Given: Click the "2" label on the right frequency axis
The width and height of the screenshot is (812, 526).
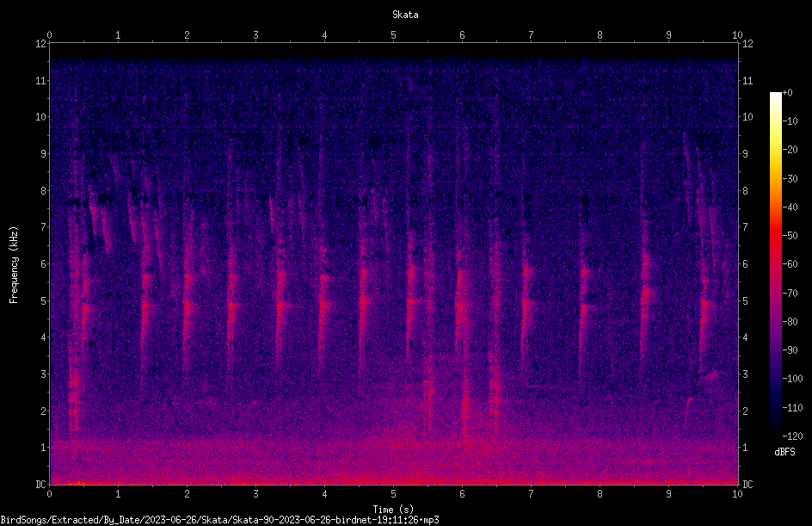Looking at the screenshot, I should pyautogui.click(x=745, y=411).
